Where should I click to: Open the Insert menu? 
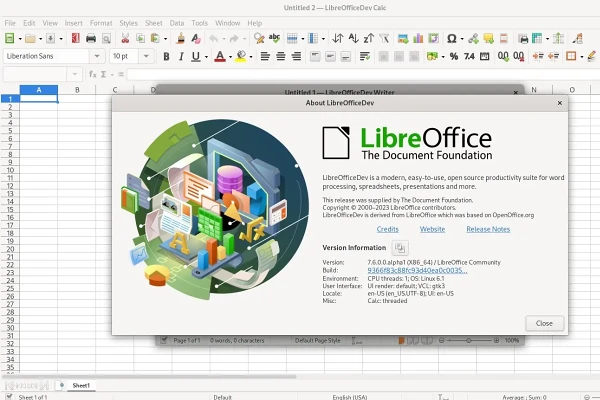pos(73,23)
